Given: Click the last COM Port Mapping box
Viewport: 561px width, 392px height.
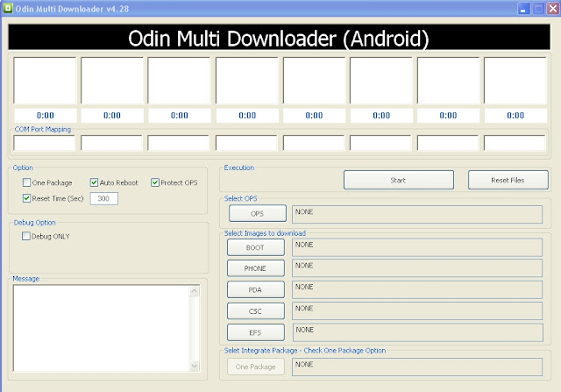Looking at the screenshot, I should tap(515, 143).
